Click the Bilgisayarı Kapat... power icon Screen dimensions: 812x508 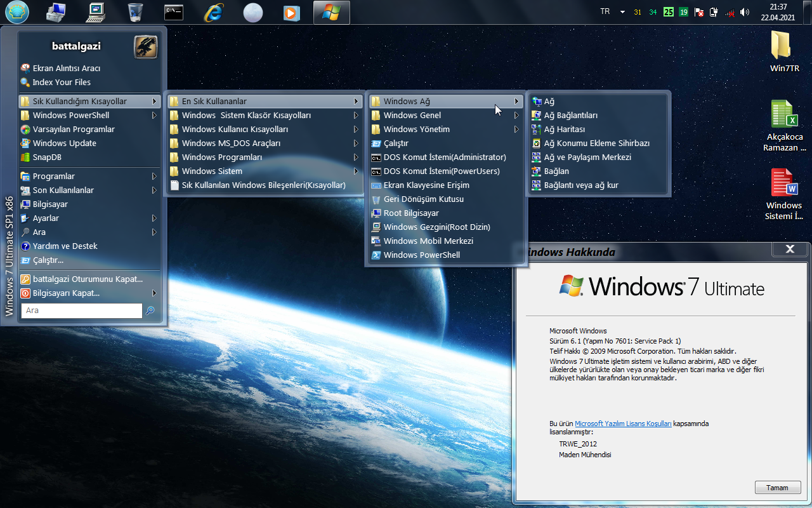pos(25,293)
